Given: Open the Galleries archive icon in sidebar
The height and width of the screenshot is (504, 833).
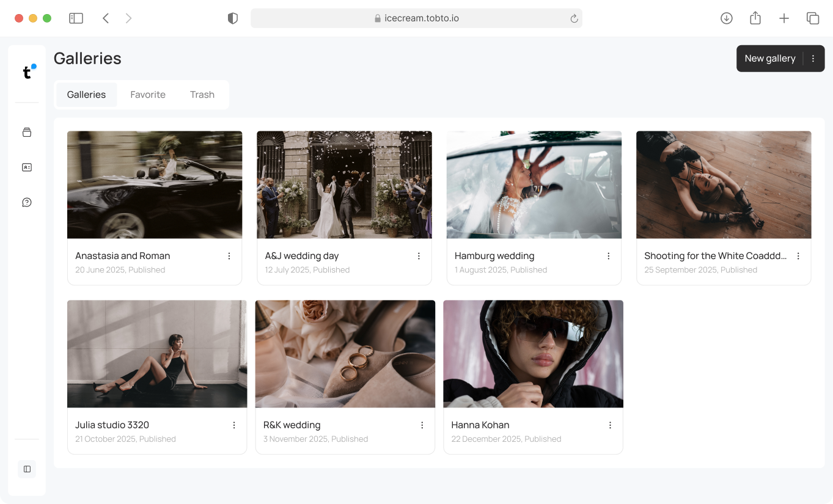Looking at the screenshot, I should [x=26, y=132].
